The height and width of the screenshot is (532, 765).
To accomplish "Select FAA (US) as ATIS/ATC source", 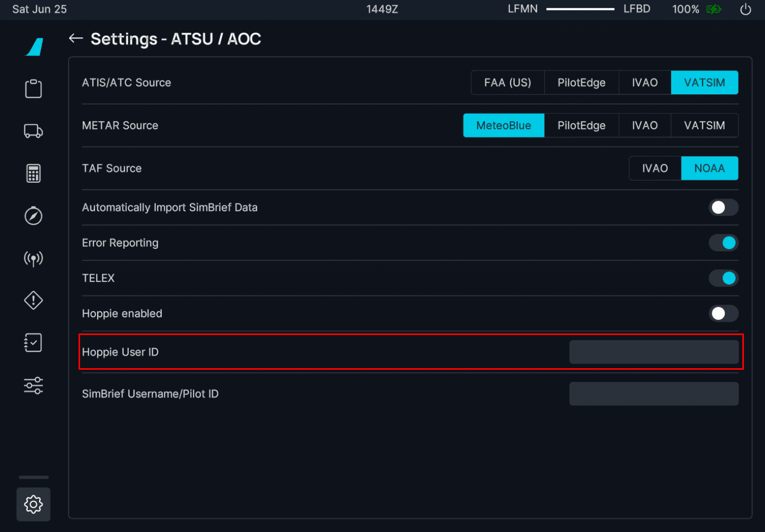I will (x=507, y=83).
